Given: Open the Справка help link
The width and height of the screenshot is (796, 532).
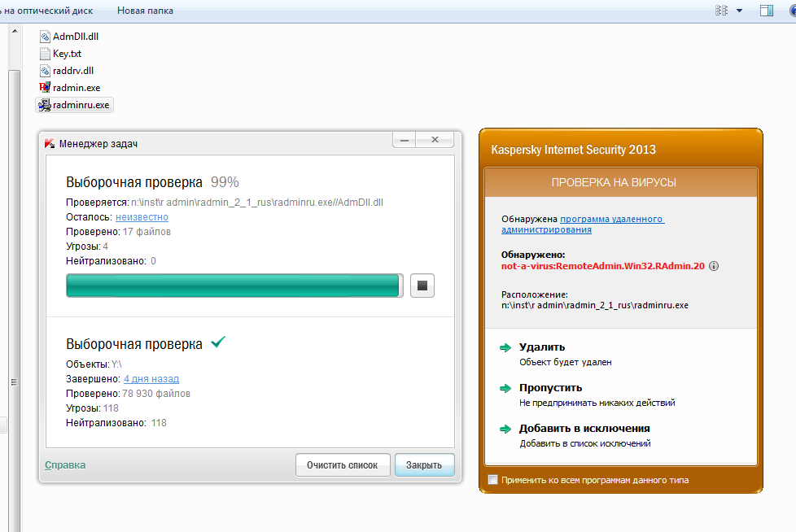Looking at the screenshot, I should point(65,465).
